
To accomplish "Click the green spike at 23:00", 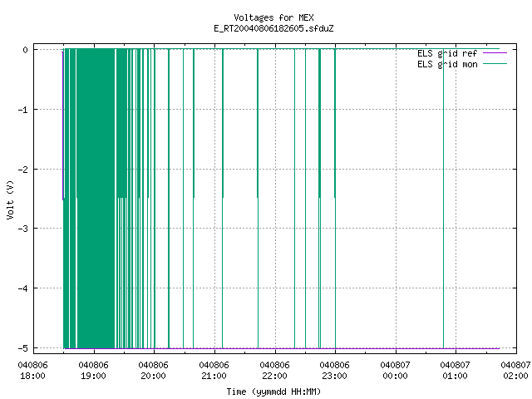I will click(335, 199).
